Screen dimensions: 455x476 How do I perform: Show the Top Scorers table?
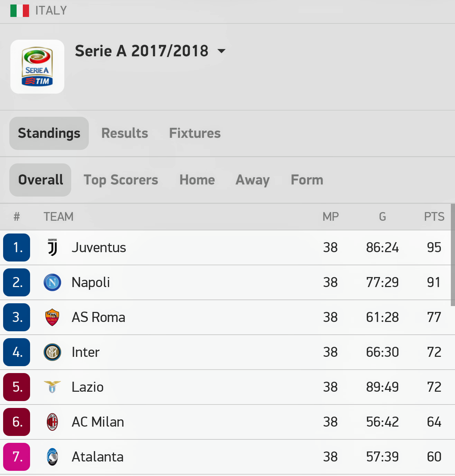tap(121, 180)
